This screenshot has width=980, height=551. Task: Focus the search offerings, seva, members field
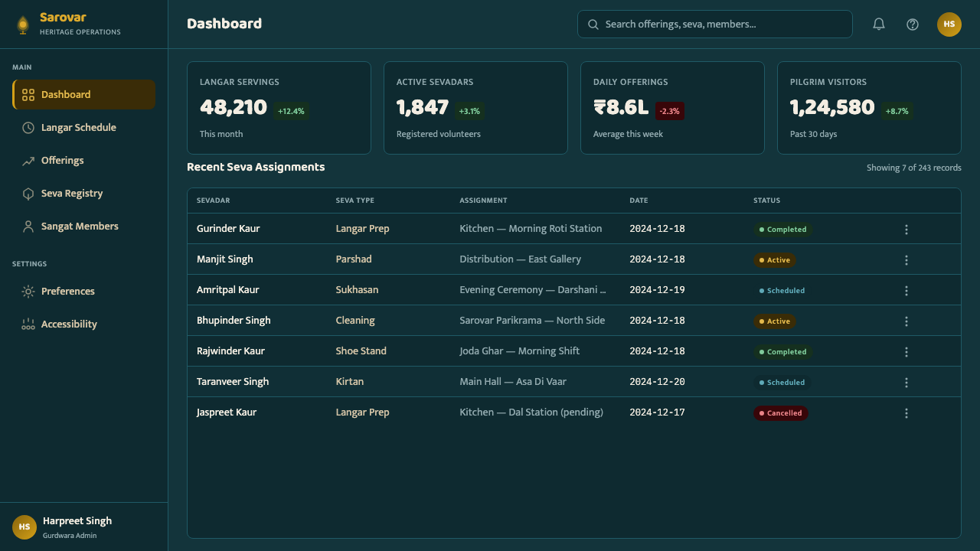pyautogui.click(x=714, y=24)
